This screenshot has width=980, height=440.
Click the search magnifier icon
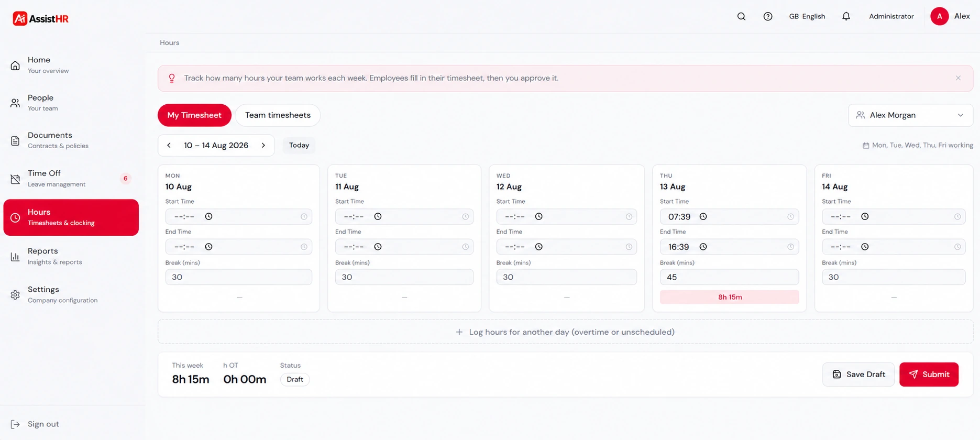pyautogui.click(x=741, y=16)
